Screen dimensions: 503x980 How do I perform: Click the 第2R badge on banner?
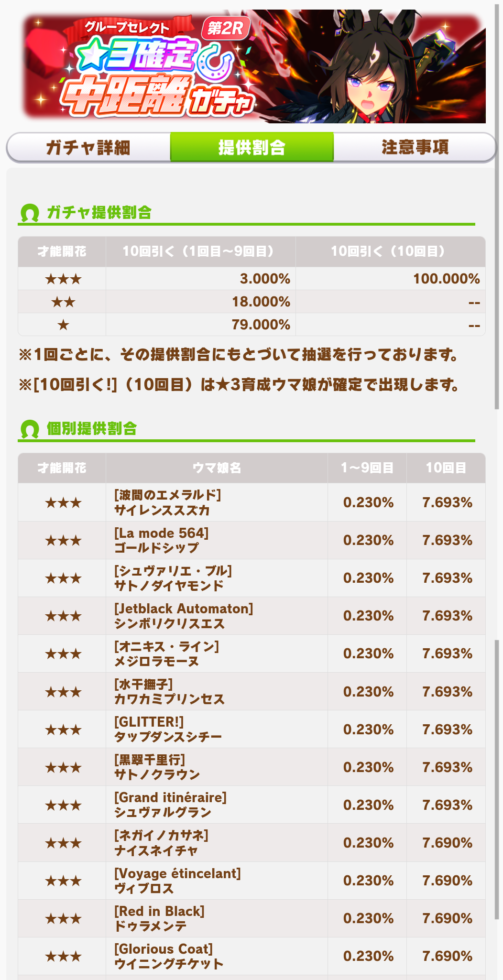(x=226, y=28)
